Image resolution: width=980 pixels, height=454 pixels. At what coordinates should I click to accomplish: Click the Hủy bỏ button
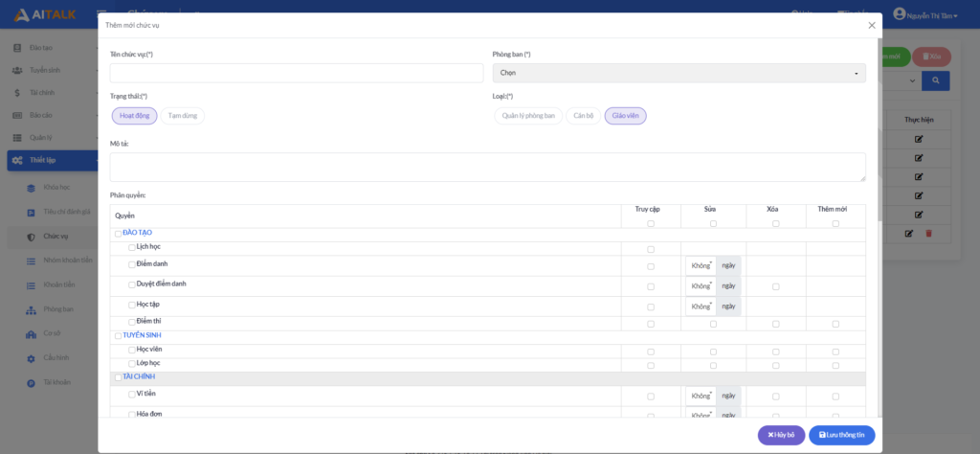click(781, 435)
